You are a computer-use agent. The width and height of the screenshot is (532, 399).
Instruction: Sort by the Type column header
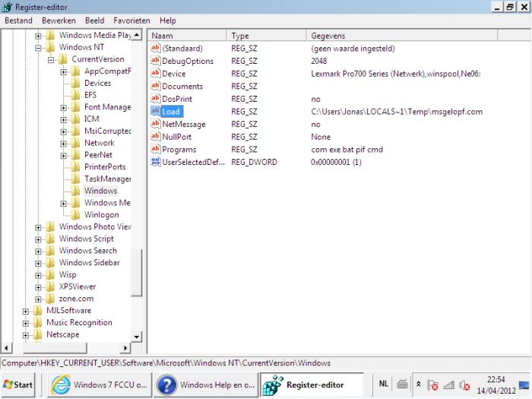click(266, 36)
